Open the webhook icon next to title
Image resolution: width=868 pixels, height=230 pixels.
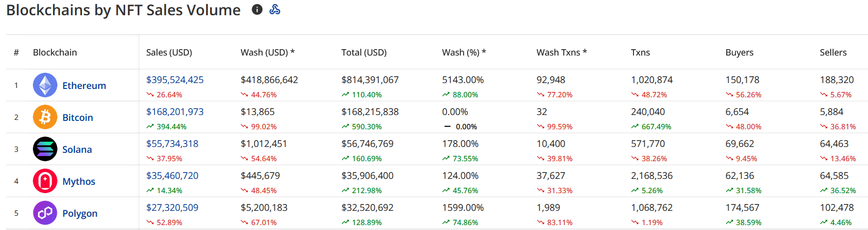pyautogui.click(x=275, y=9)
